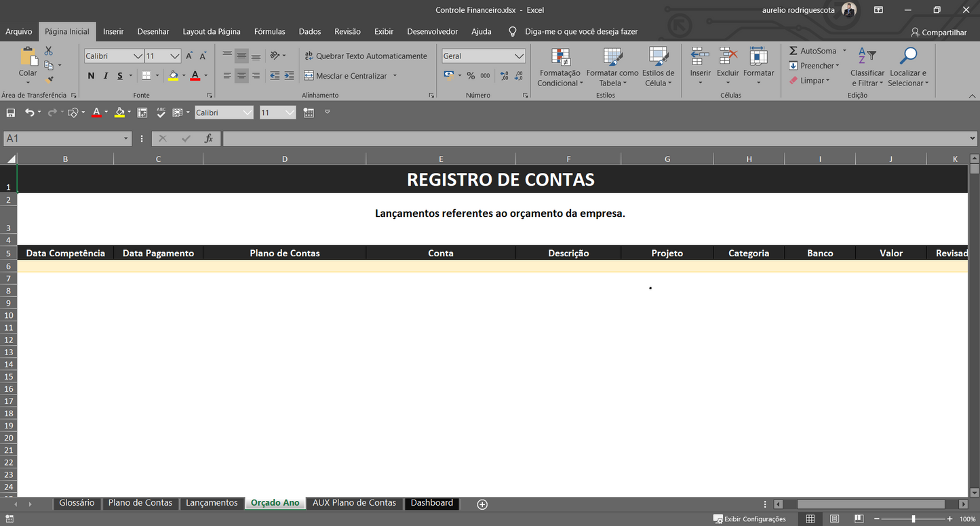Select the AutoSoma icon
This screenshot has height=526, width=980.
point(795,50)
